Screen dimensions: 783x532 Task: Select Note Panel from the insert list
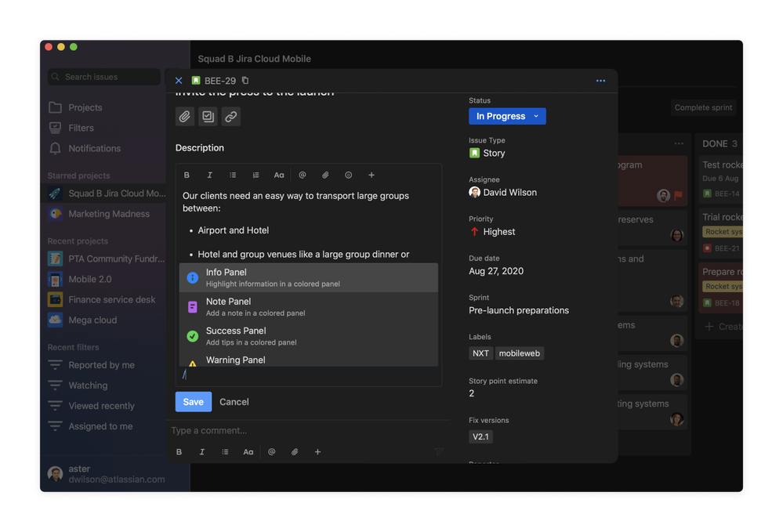[x=309, y=307]
